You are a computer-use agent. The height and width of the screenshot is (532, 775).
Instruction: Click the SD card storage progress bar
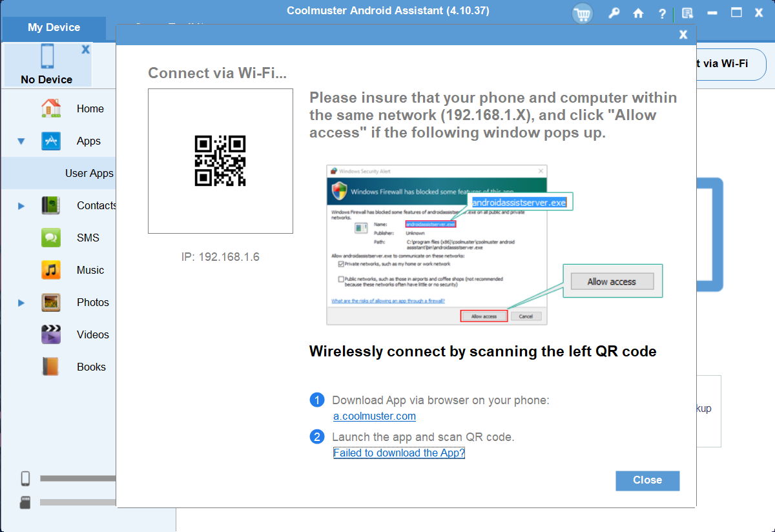78,502
